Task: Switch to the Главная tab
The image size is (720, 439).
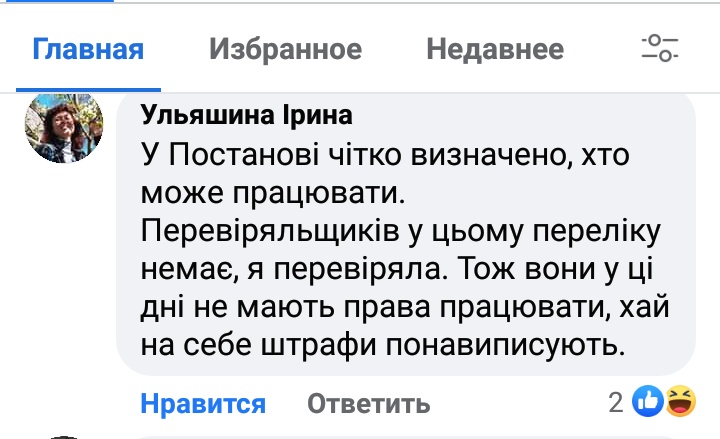Action: pyautogui.click(x=89, y=49)
